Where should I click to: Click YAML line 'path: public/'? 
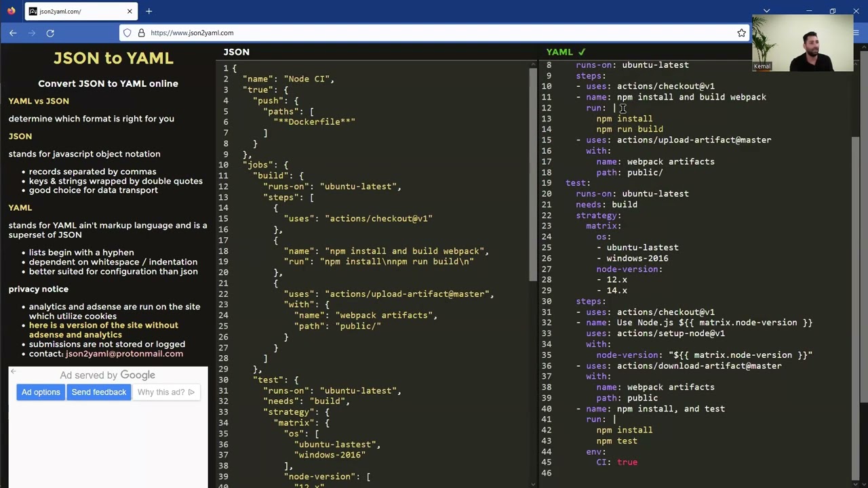coord(630,173)
